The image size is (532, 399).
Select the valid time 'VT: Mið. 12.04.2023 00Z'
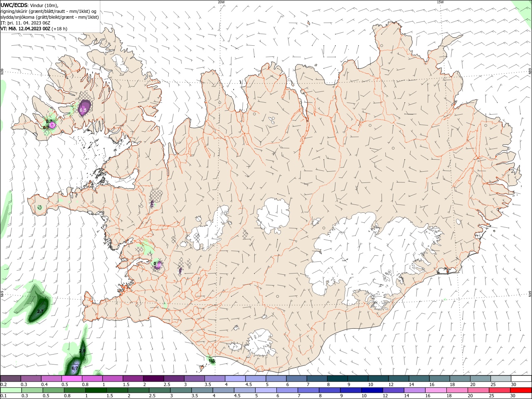coord(25,29)
